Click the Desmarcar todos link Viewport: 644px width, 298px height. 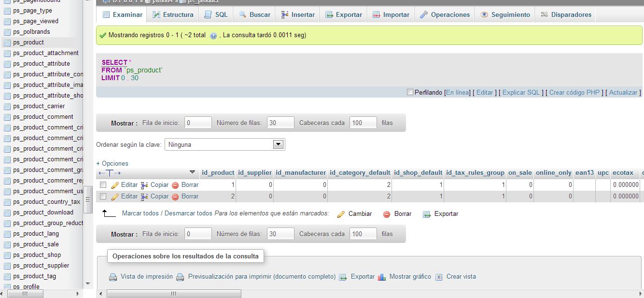click(188, 213)
